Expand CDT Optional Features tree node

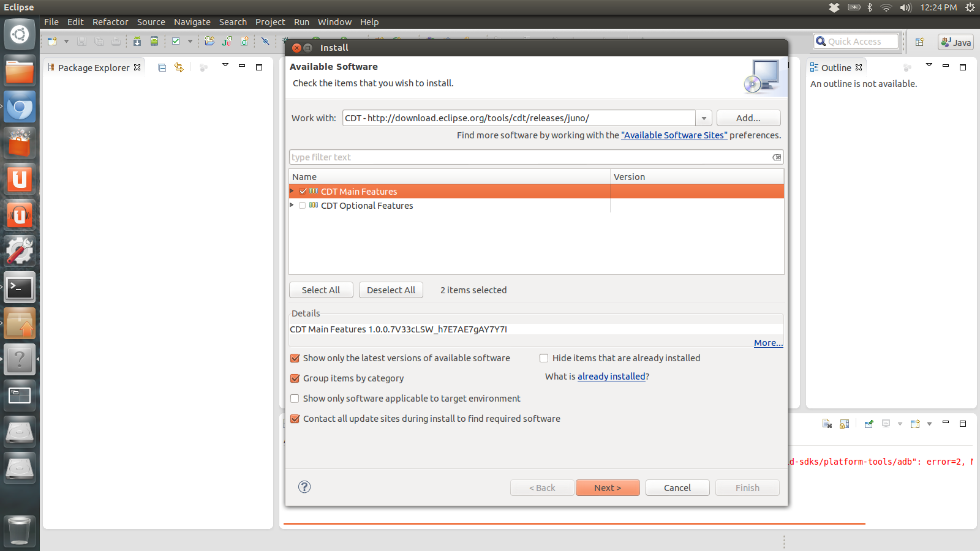click(292, 205)
